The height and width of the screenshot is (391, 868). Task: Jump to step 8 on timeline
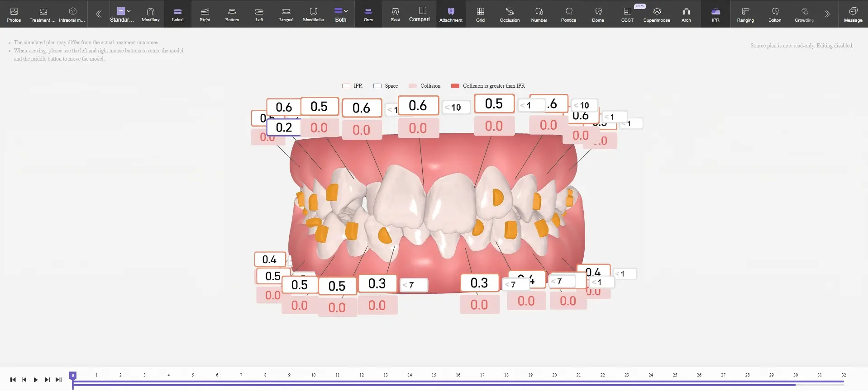click(265, 375)
